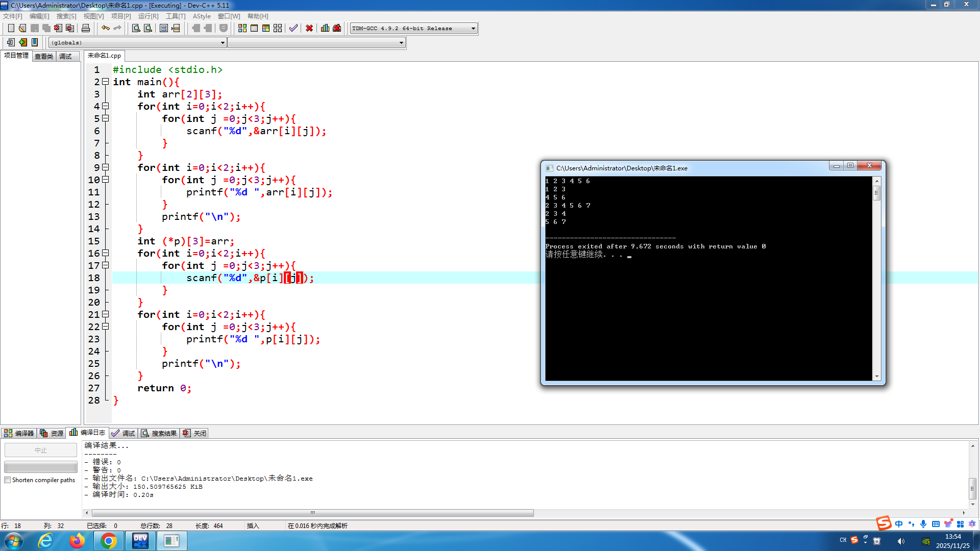This screenshot has height=551, width=980.
Task: Collapse the main function fold at line 2
Action: pyautogui.click(x=106, y=82)
